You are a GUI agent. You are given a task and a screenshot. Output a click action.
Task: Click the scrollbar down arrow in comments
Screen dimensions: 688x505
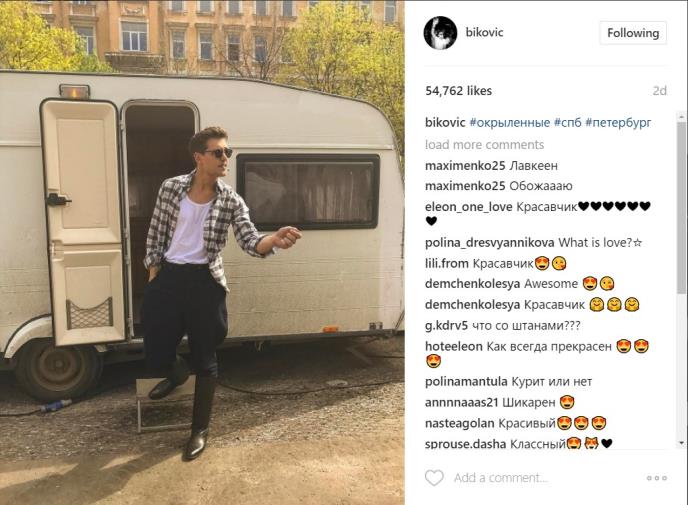coord(682,443)
